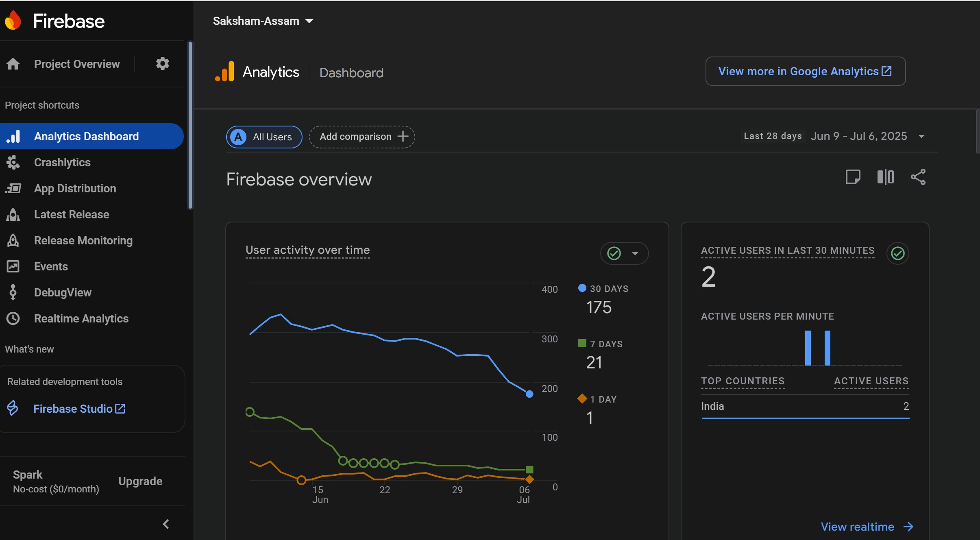Open project settings gear icon
980x540 pixels.
click(162, 63)
